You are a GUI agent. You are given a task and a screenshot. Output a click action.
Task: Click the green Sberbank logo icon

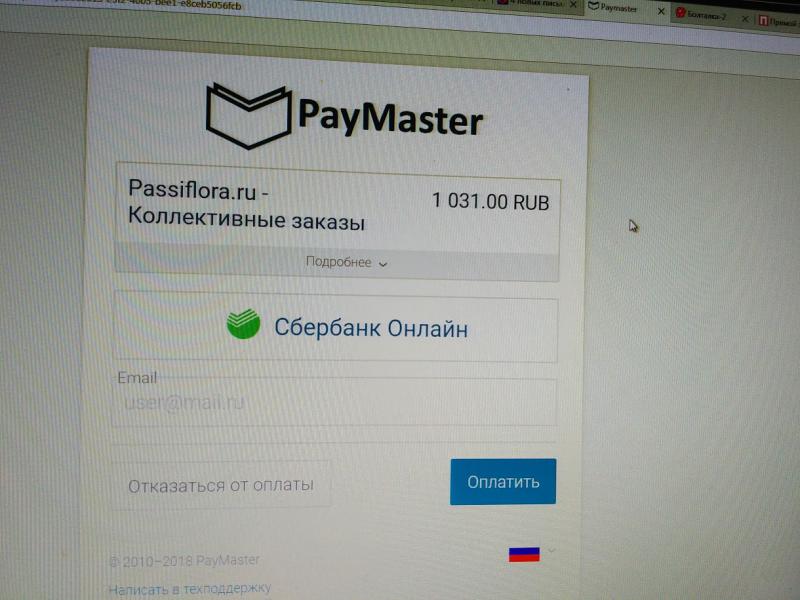tap(243, 324)
